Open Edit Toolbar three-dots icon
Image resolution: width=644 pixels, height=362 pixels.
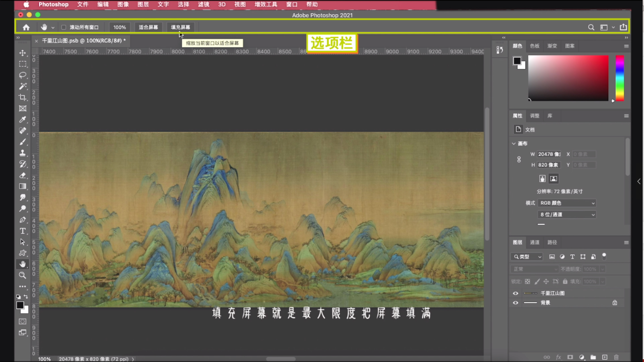(23, 286)
